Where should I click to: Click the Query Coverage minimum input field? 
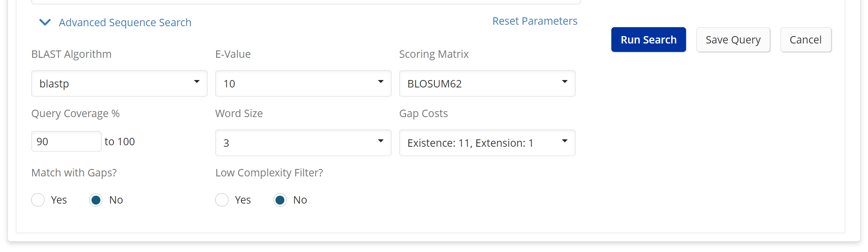(66, 141)
